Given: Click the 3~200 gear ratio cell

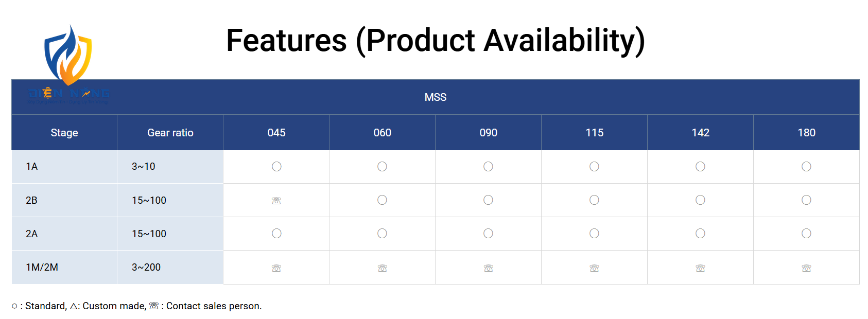Looking at the screenshot, I should point(170,267).
